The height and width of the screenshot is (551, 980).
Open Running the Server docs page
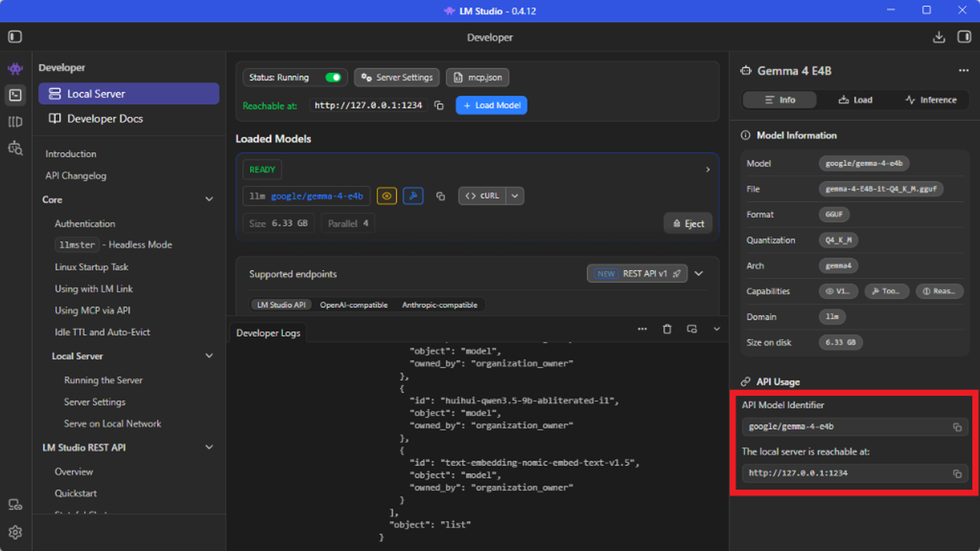coord(103,381)
